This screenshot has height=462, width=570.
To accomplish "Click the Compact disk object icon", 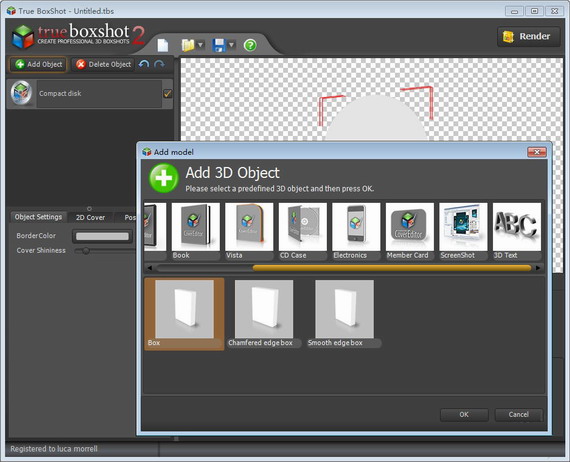I will pyautogui.click(x=21, y=93).
